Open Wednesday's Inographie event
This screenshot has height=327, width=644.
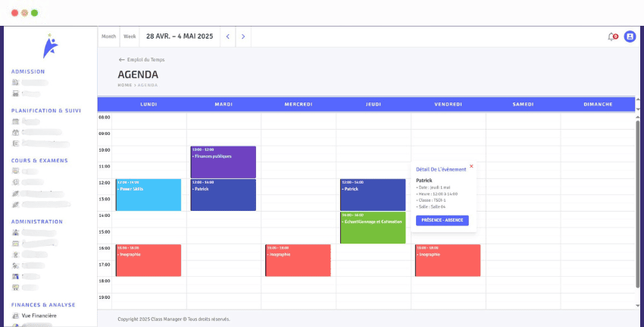pyautogui.click(x=298, y=260)
